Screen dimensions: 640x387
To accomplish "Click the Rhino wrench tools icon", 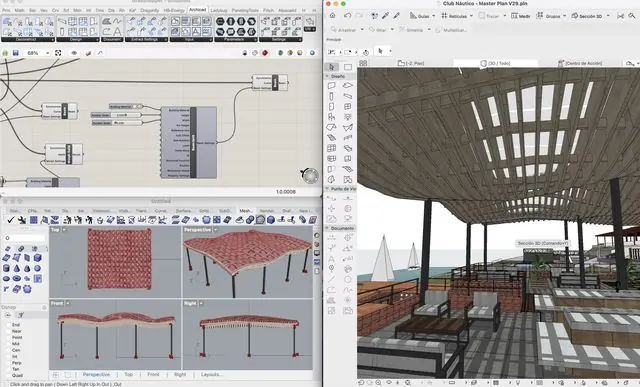I will (x=22, y=220).
